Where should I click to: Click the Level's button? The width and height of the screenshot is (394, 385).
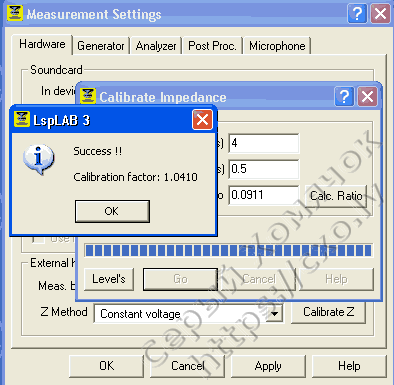tap(109, 279)
